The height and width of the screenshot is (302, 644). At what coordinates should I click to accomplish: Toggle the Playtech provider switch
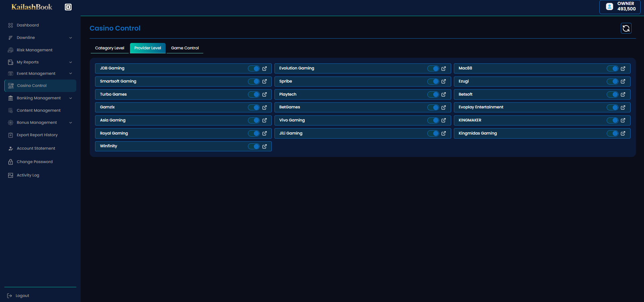(x=433, y=95)
